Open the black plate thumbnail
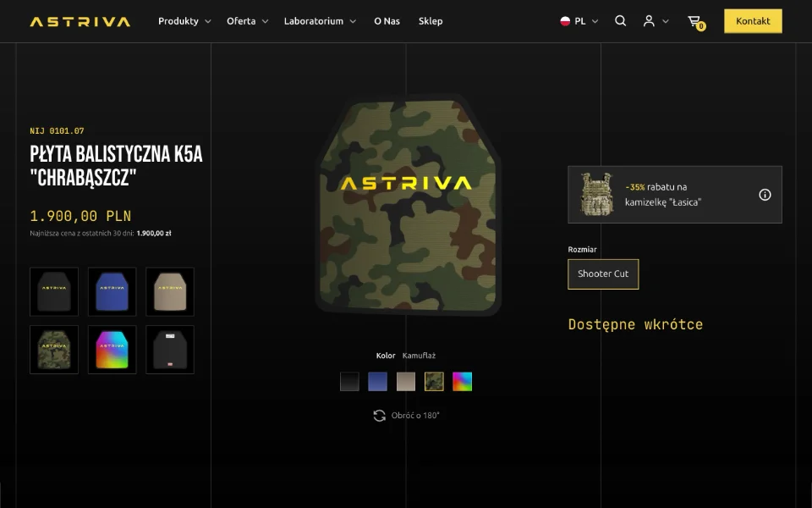The width and height of the screenshot is (812, 508). coord(54,292)
